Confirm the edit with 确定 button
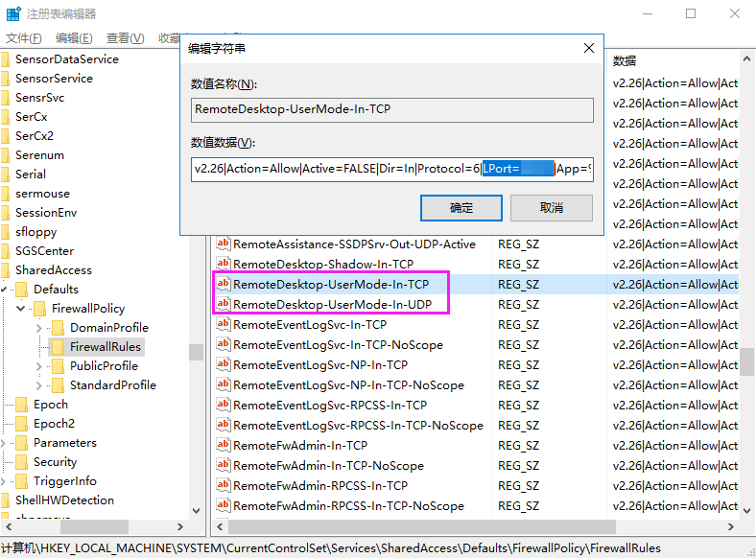The image size is (756, 558). tap(461, 208)
